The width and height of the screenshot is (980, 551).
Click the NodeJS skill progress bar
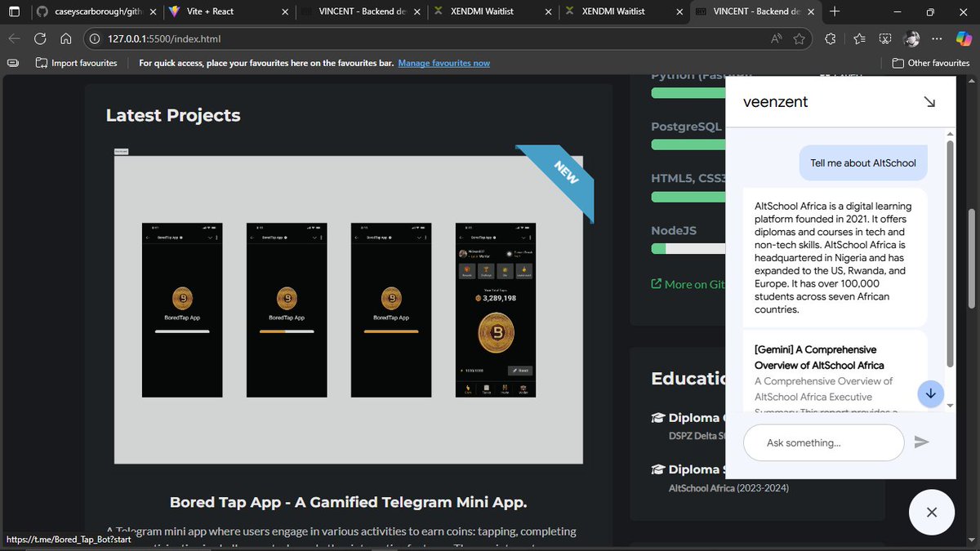point(688,248)
